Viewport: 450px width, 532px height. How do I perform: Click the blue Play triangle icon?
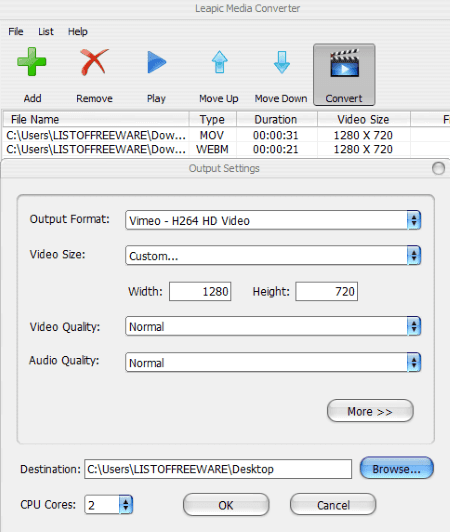point(156,62)
